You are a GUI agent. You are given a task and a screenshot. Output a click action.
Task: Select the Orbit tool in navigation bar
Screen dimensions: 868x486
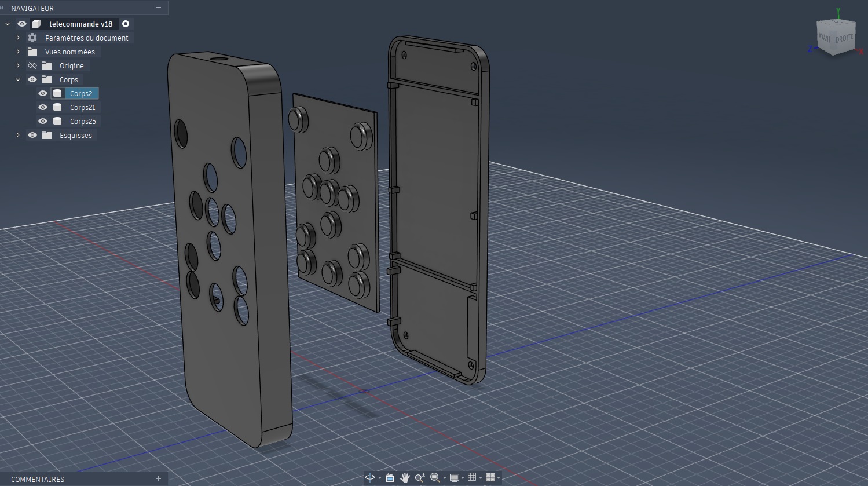click(x=369, y=477)
